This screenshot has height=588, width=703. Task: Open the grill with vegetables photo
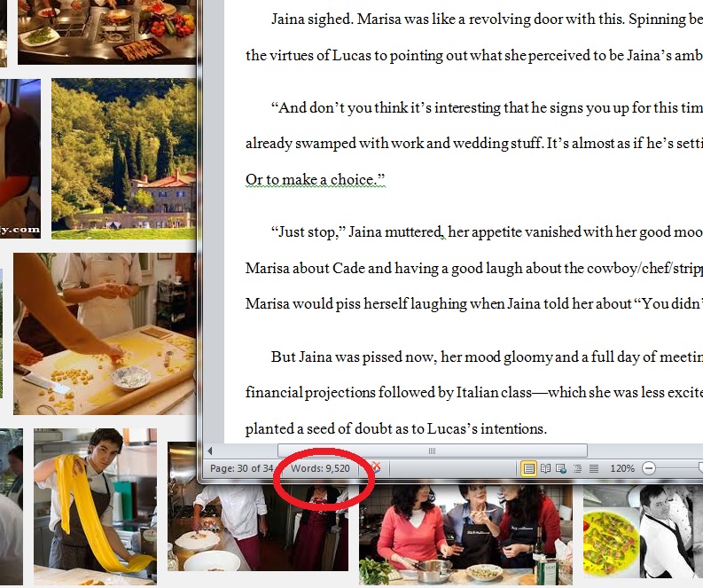pyautogui.click(x=107, y=32)
